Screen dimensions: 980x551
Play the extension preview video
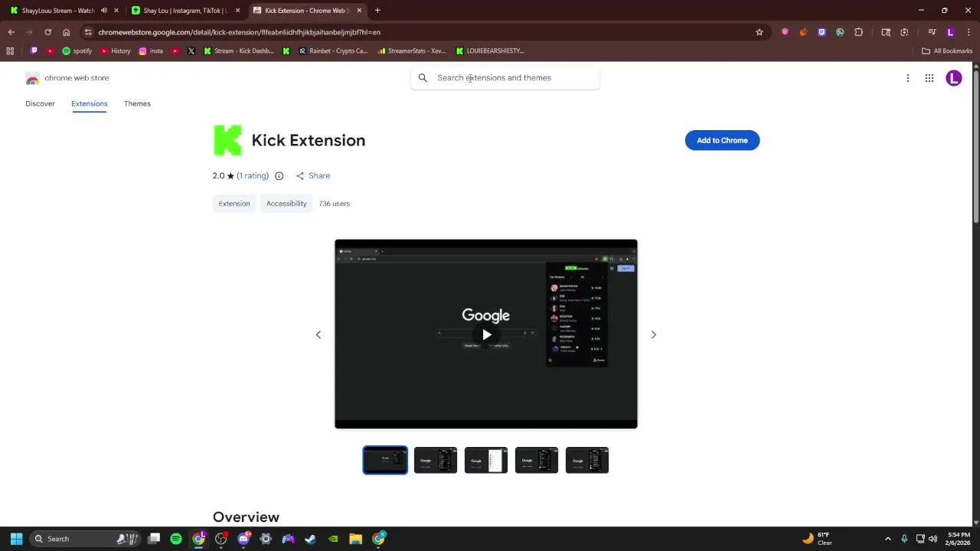[x=486, y=334]
